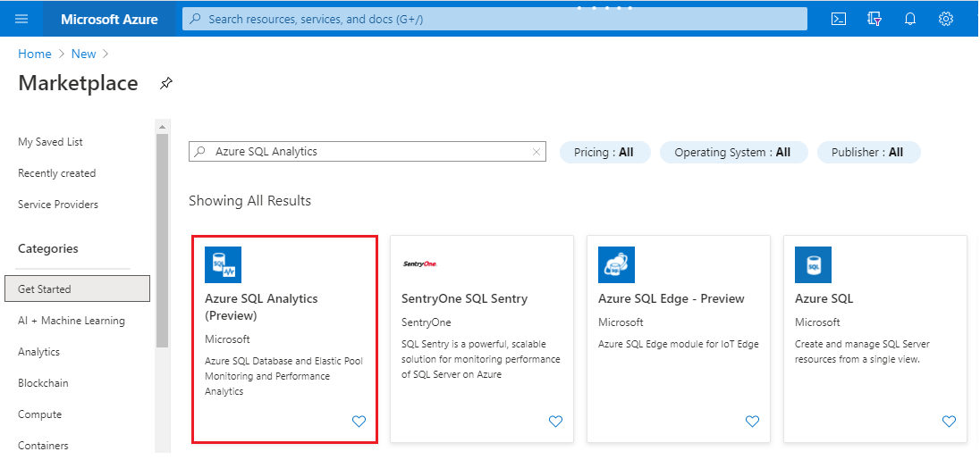The width and height of the screenshot is (980, 460).
Task: Save SentryOne SQL Sentry to favorites
Action: 555,422
